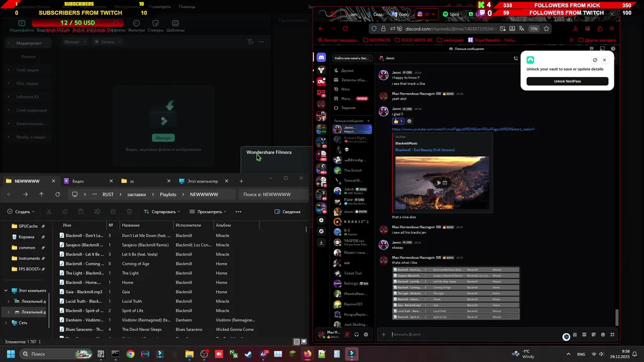Open Задания (Quests) in Discord sidebar
The image size is (644, 362).
(x=352, y=108)
